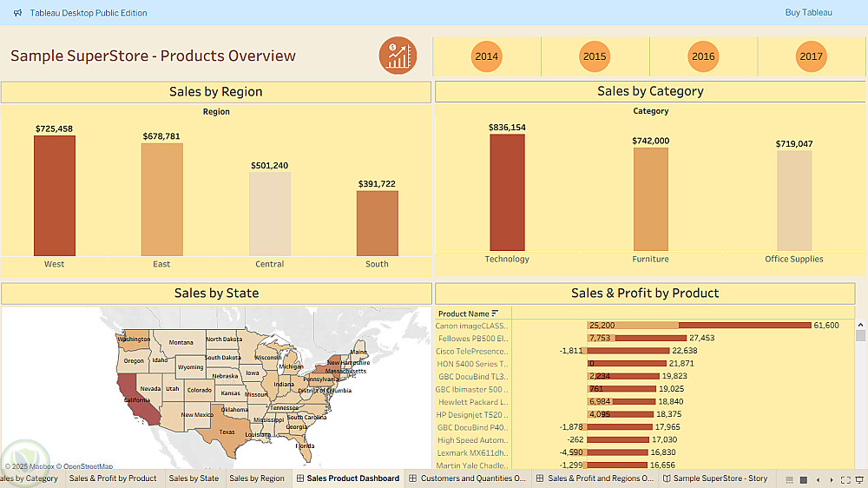
Task: Click the OpenStreetMap attribution link
Action: click(x=88, y=466)
